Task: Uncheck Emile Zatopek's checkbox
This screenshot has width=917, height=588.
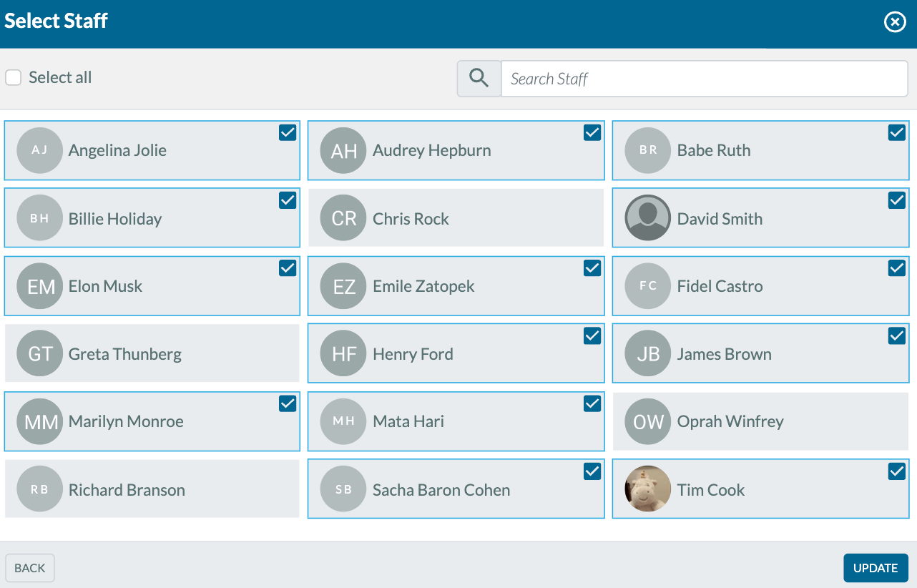Action: tap(592, 268)
